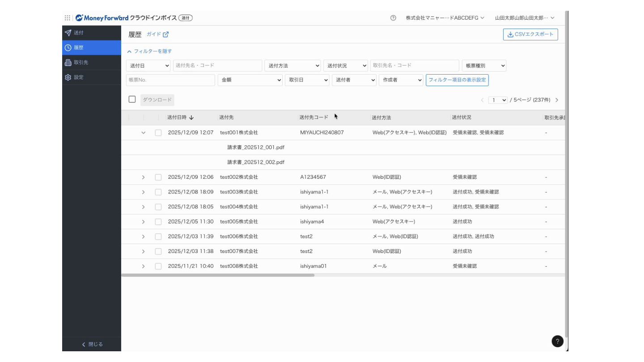This screenshot has width=644, height=362.
Task: Check the test001株式会社 row checkbox
Action: coord(158,133)
